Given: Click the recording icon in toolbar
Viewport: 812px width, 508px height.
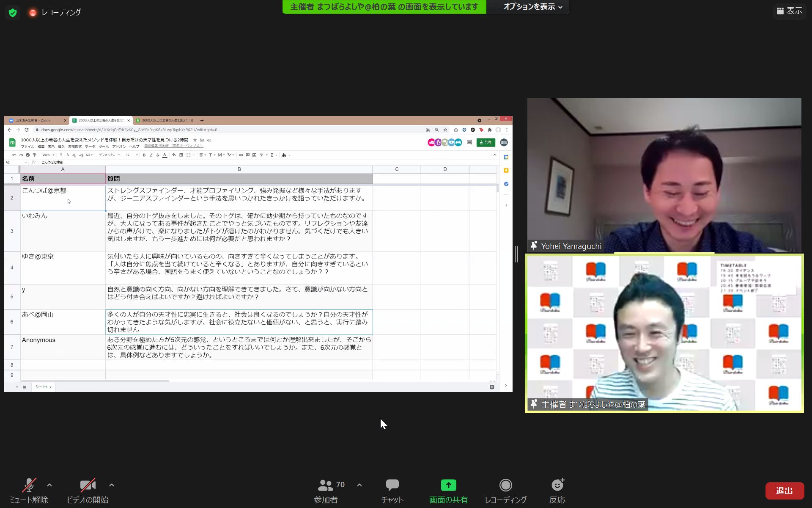Looking at the screenshot, I should [505, 485].
